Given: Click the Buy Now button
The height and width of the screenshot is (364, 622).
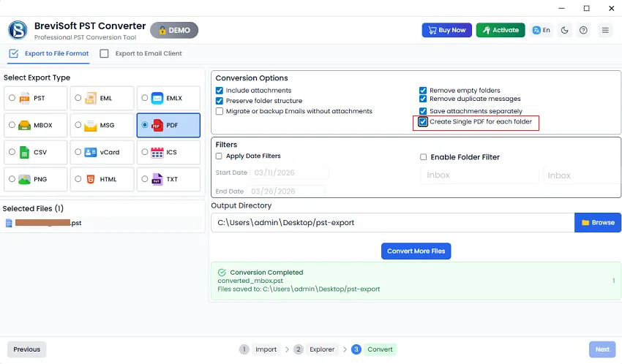Looking at the screenshot, I should 446,30.
